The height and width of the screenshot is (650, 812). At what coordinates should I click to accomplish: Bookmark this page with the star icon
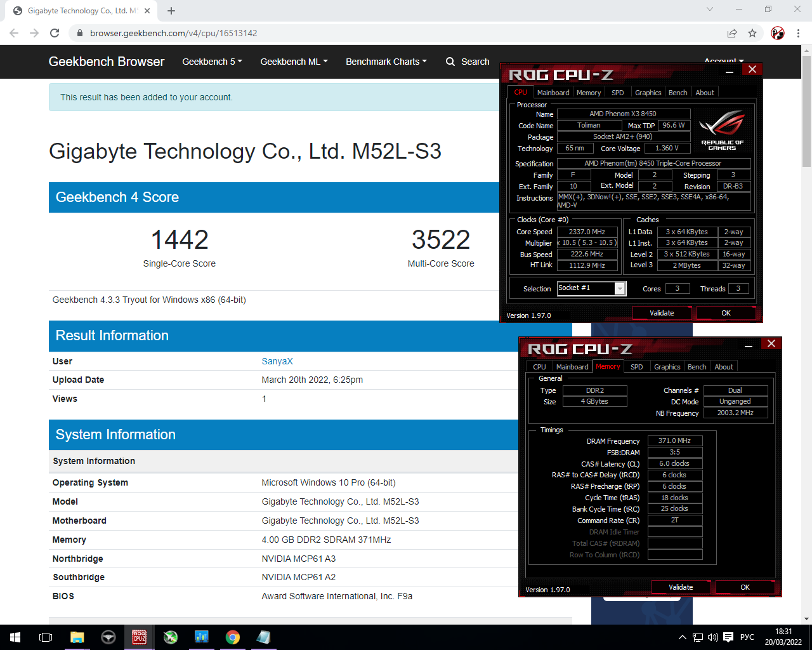pos(752,33)
